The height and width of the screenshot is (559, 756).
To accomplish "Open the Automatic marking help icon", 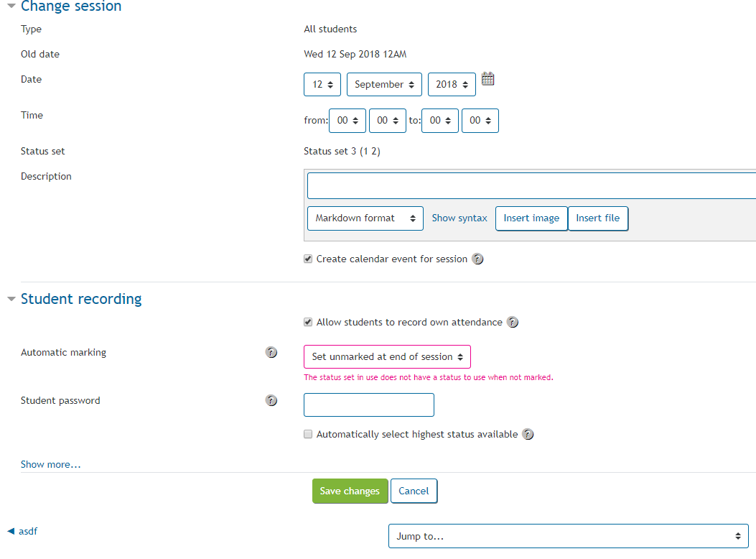I will tap(271, 353).
